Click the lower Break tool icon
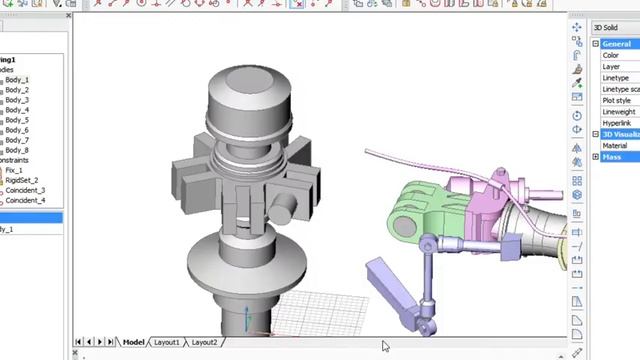The height and width of the screenshot is (360, 640). pos(577,273)
